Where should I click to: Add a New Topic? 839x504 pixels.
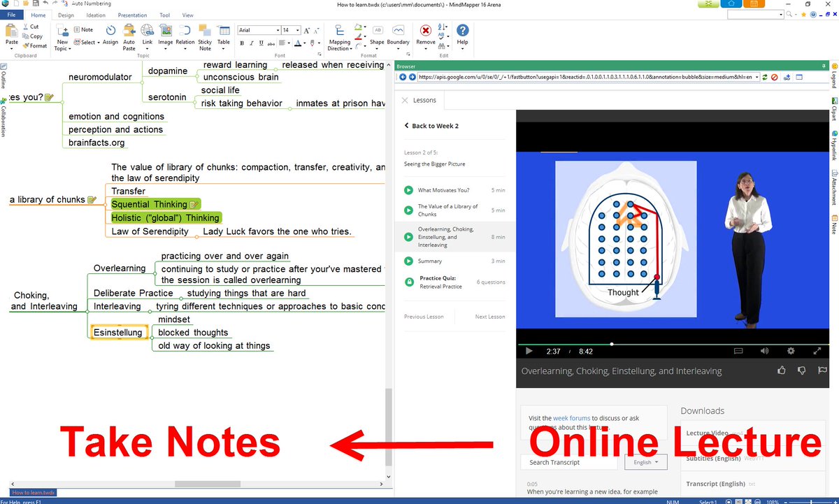[62, 37]
